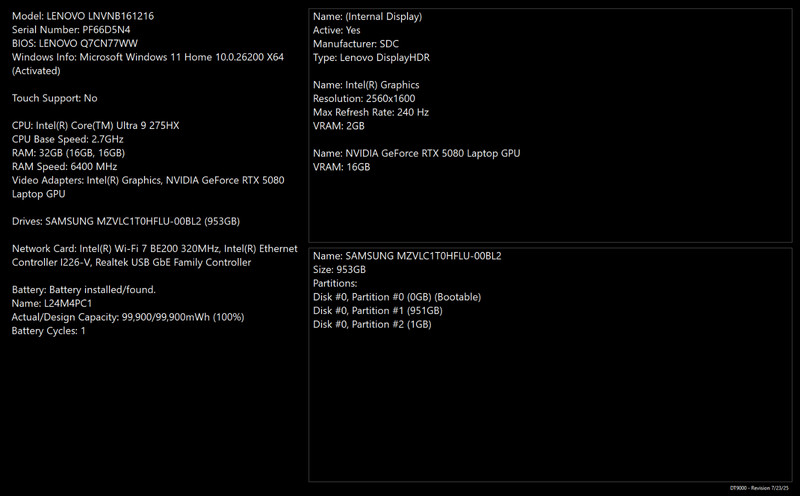The height and width of the screenshot is (496, 800).
Task: Select the Active: Yes display line
Action: pos(337,31)
